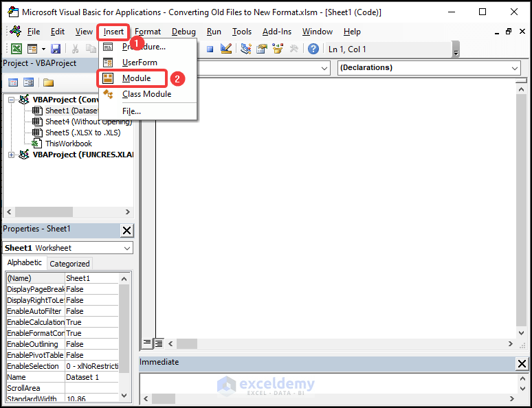
Task: Open the Format menu
Action: [x=148, y=32]
